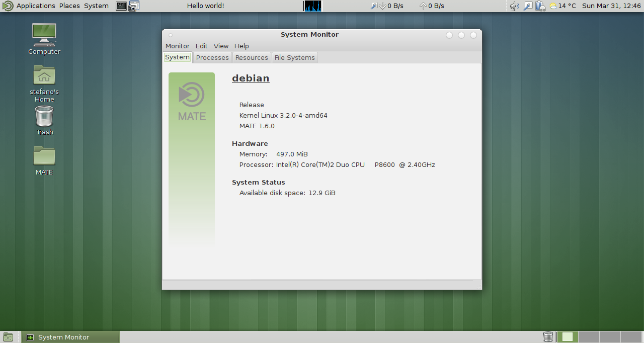Image resolution: width=644 pixels, height=343 pixels.
Task: Open the View menu in System Monitor
Action: coord(221,46)
